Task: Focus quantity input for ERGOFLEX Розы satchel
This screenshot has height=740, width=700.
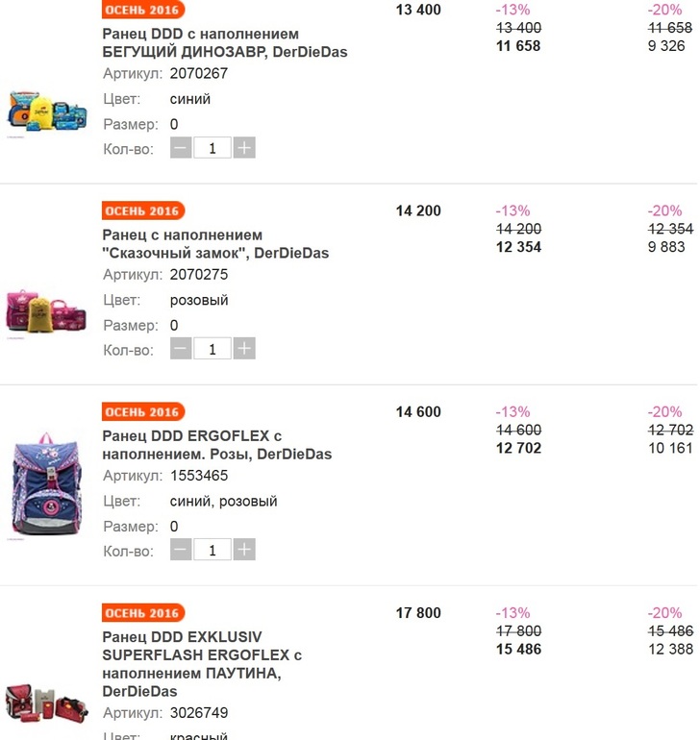Action: tap(212, 550)
